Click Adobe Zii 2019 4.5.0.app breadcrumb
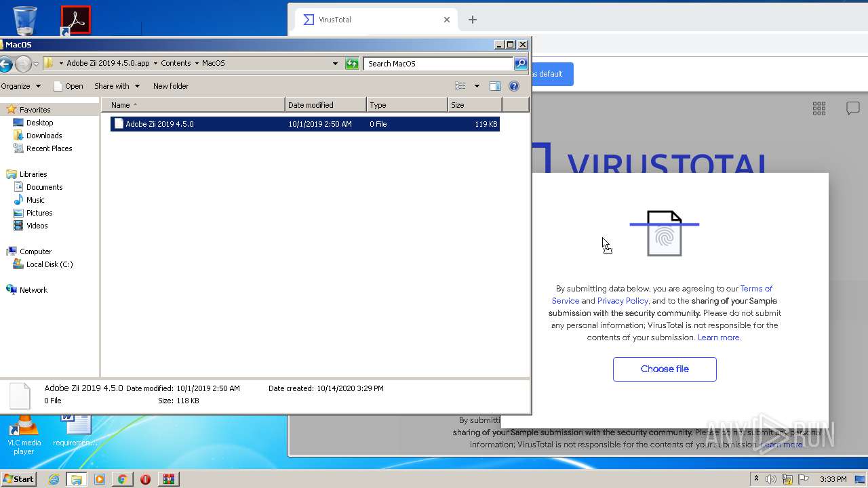868x488 pixels. (x=108, y=63)
